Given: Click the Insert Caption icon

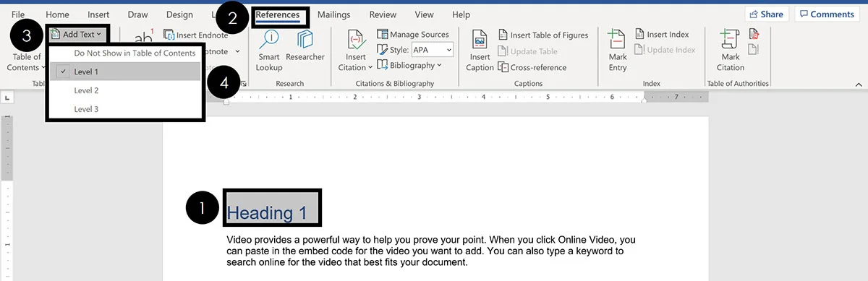Looking at the screenshot, I should 480,41.
